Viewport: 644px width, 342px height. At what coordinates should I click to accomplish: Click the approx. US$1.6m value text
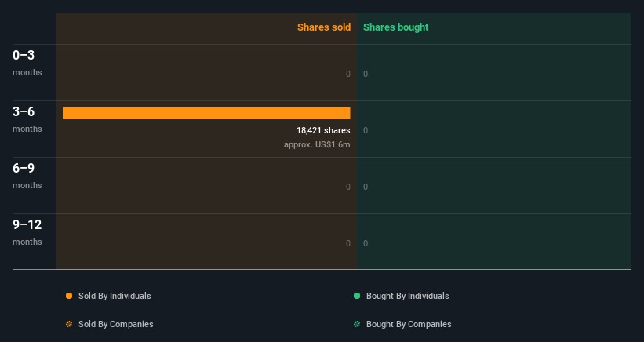click(x=317, y=144)
